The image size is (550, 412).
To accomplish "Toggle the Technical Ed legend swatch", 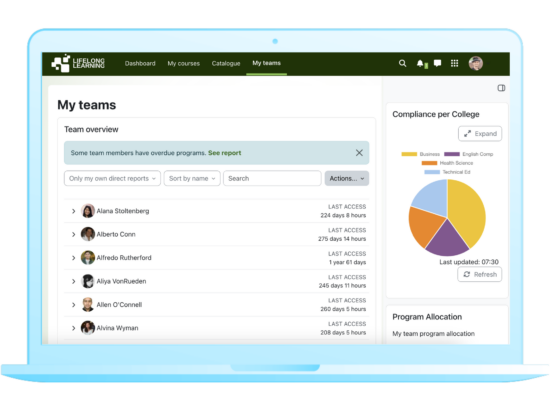I will 432,172.
